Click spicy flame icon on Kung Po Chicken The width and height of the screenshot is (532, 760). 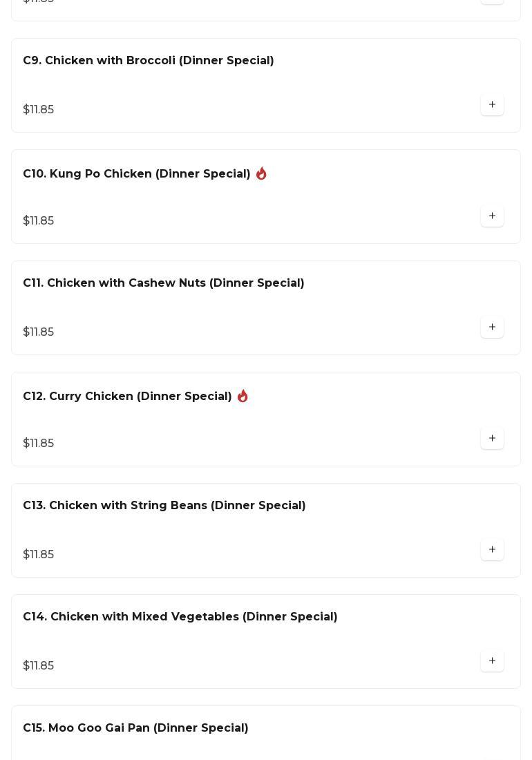[x=261, y=174]
